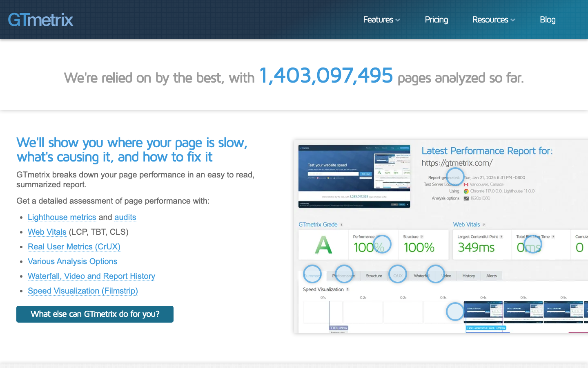Follow the Lighthouse metrics link

62,217
